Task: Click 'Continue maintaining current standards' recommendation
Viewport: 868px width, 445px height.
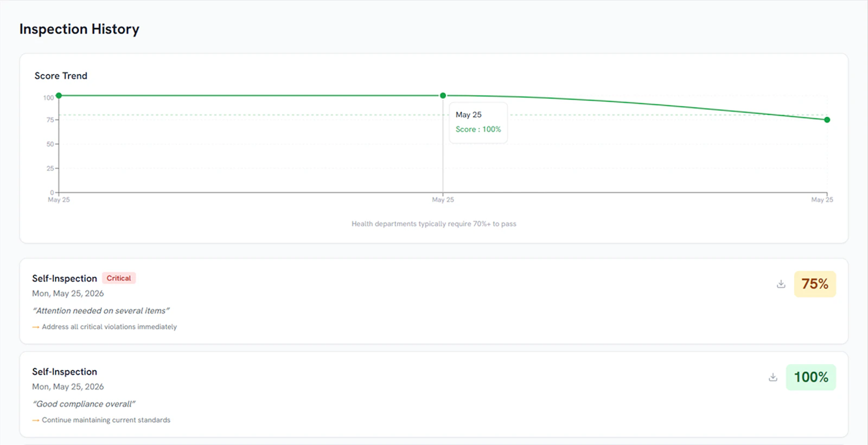Action: pos(106,420)
